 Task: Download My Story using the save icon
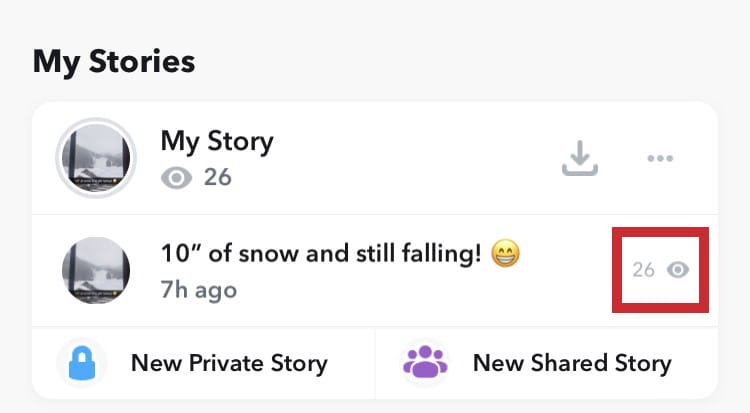(579, 158)
